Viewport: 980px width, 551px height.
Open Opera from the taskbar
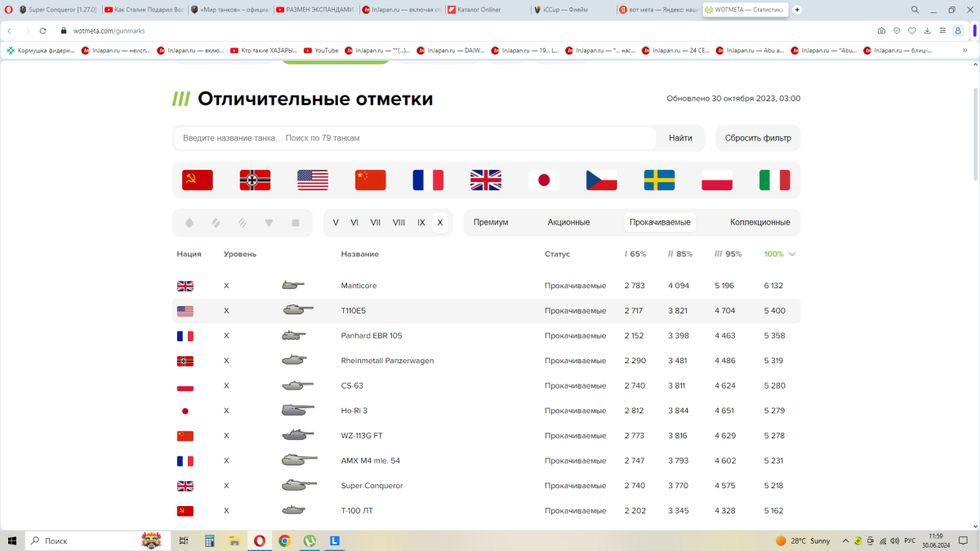(x=259, y=540)
